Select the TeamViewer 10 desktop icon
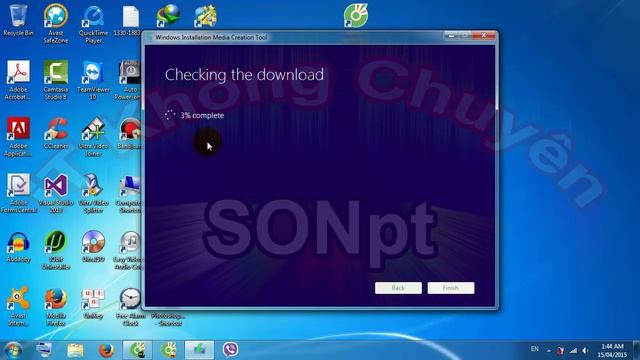The height and width of the screenshot is (360, 640). (93, 80)
